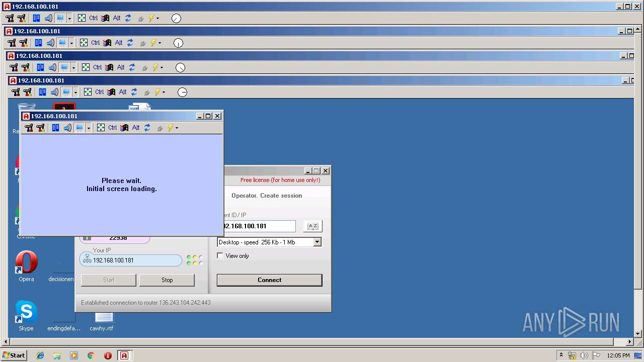This screenshot has width=644, height=362.
Task: Toggle Windows key in the outermost window toolbar
Action: point(105,18)
